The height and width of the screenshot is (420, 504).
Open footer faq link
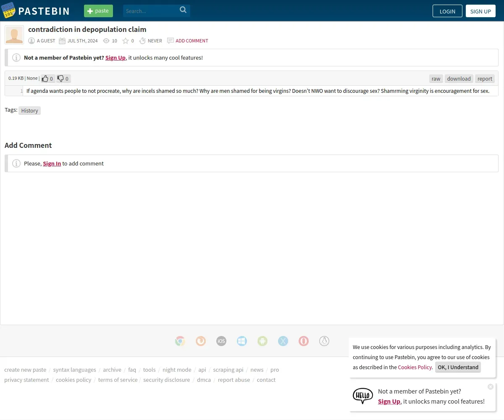click(x=132, y=370)
